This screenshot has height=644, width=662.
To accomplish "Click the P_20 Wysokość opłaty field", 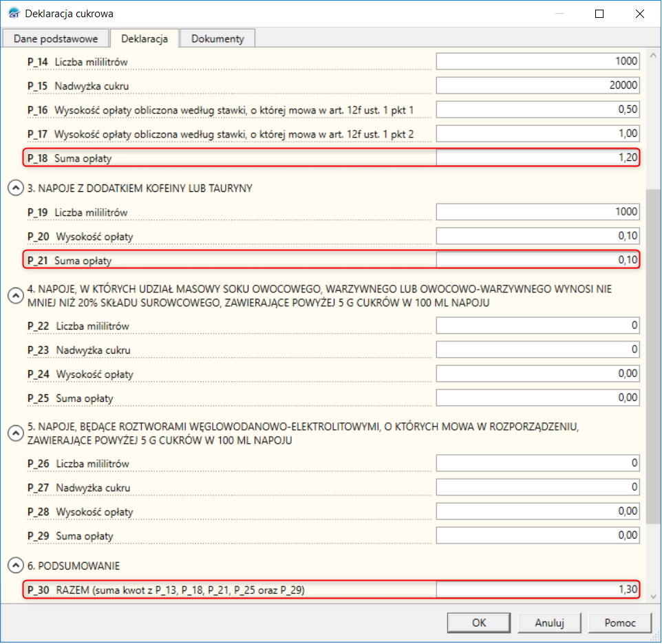I will pos(538,235).
